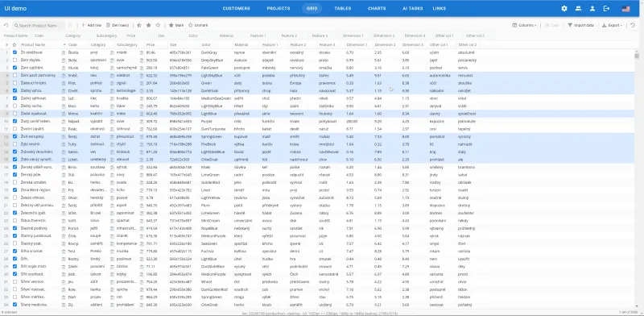Toggle checkbox for row Žádný sacha
The height and width of the screenshot is (316, 644).
tap(14, 106)
